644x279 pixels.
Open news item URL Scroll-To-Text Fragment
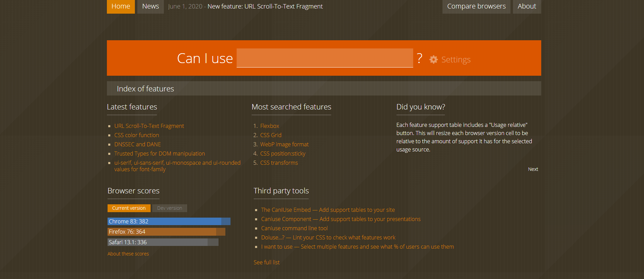[x=265, y=6]
